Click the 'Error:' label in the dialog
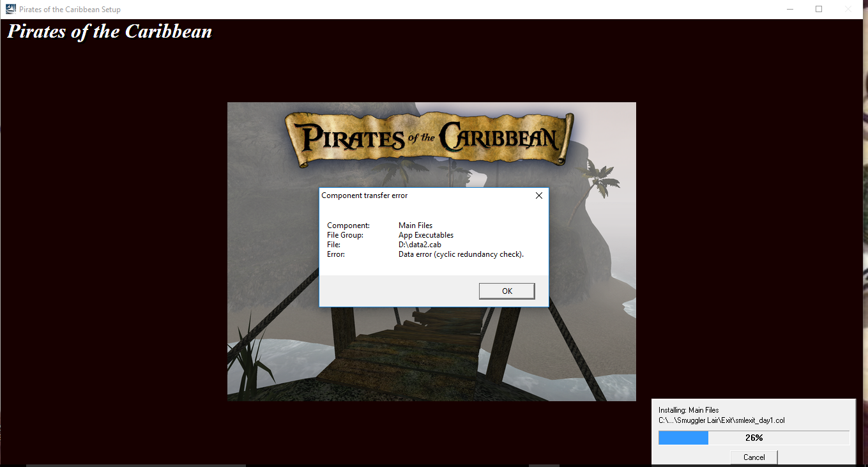The width and height of the screenshot is (868, 467). pos(336,254)
